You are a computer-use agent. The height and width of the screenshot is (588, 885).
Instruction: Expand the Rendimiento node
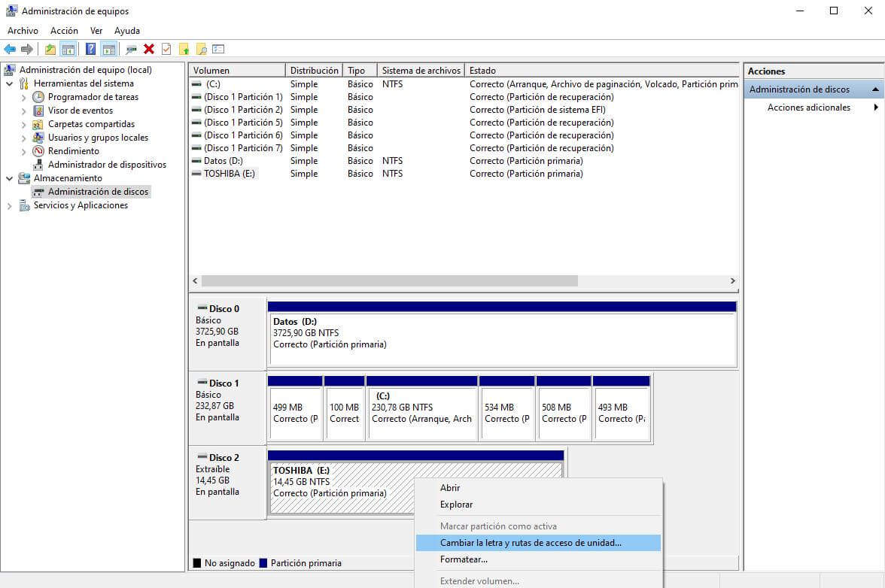(24, 151)
